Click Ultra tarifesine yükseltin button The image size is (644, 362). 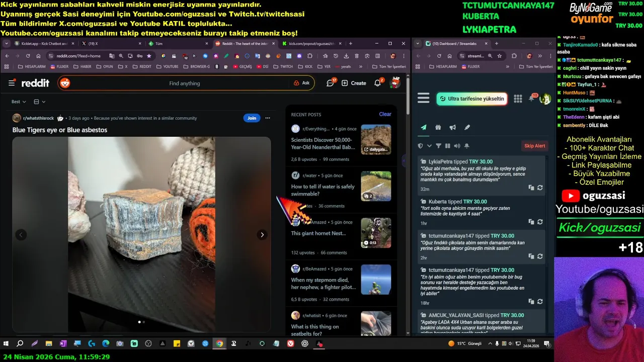coord(472,99)
